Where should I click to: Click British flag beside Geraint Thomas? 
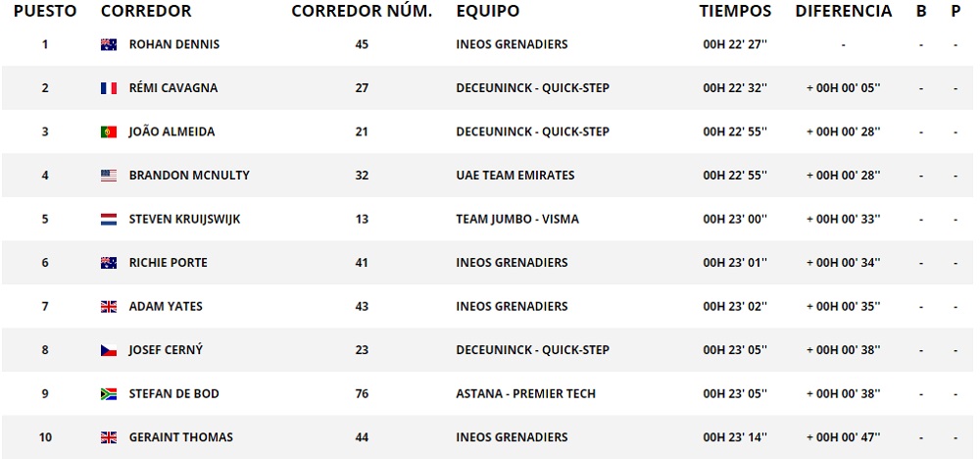coord(109,437)
